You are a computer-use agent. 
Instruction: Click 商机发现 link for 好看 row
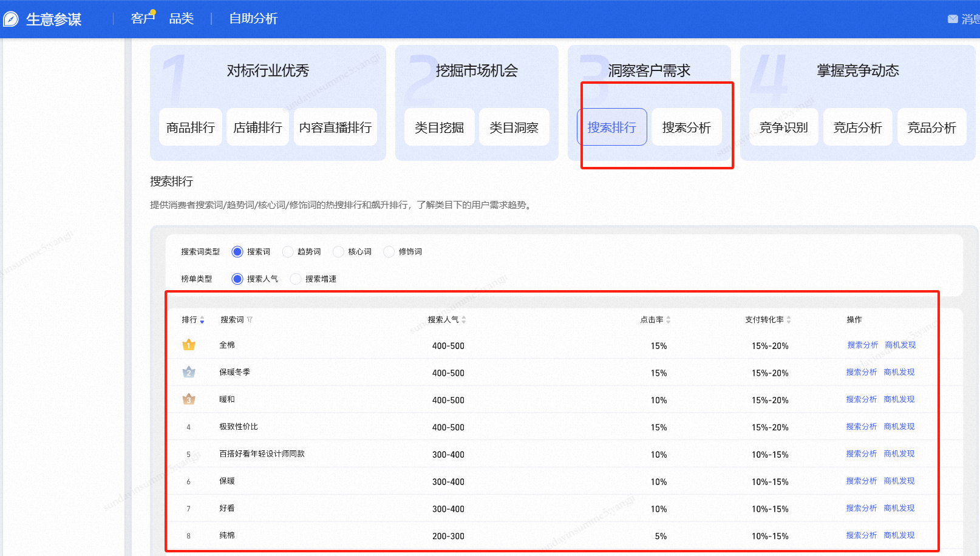click(899, 508)
